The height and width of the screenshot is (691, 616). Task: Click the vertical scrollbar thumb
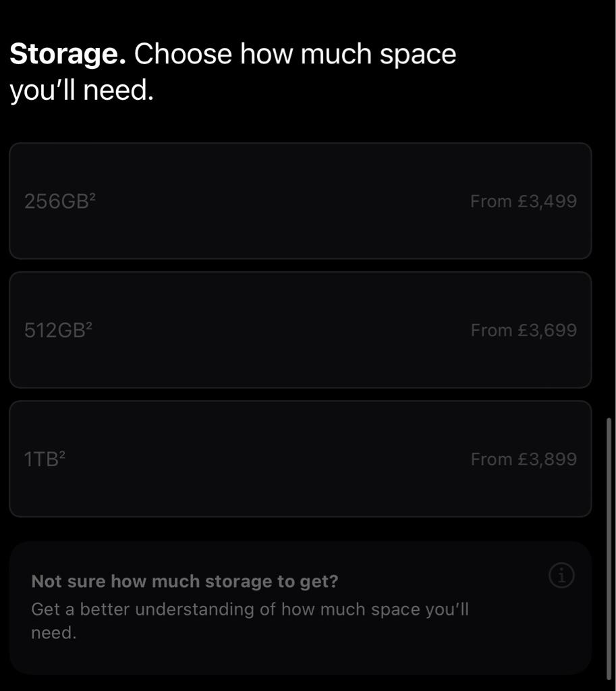click(x=611, y=547)
